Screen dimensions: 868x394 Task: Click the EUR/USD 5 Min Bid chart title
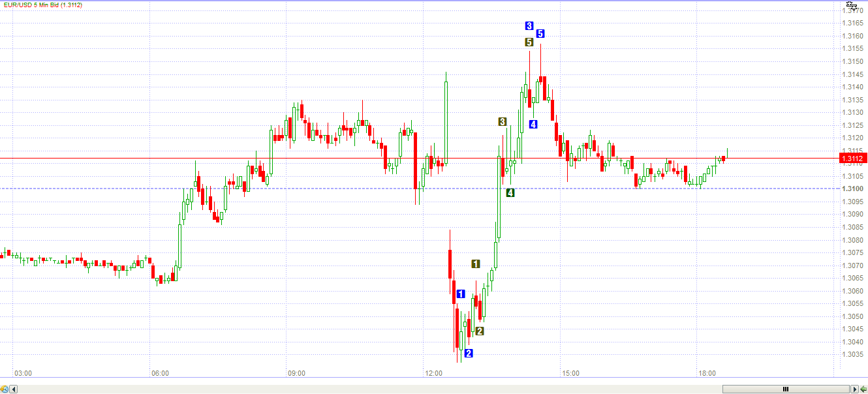42,5
